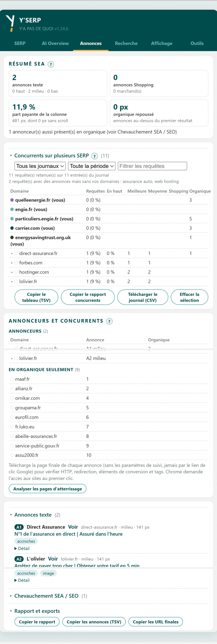Open help for Concurrents sur plusieurs SERP
This screenshot has width=217, height=644.
94,156
